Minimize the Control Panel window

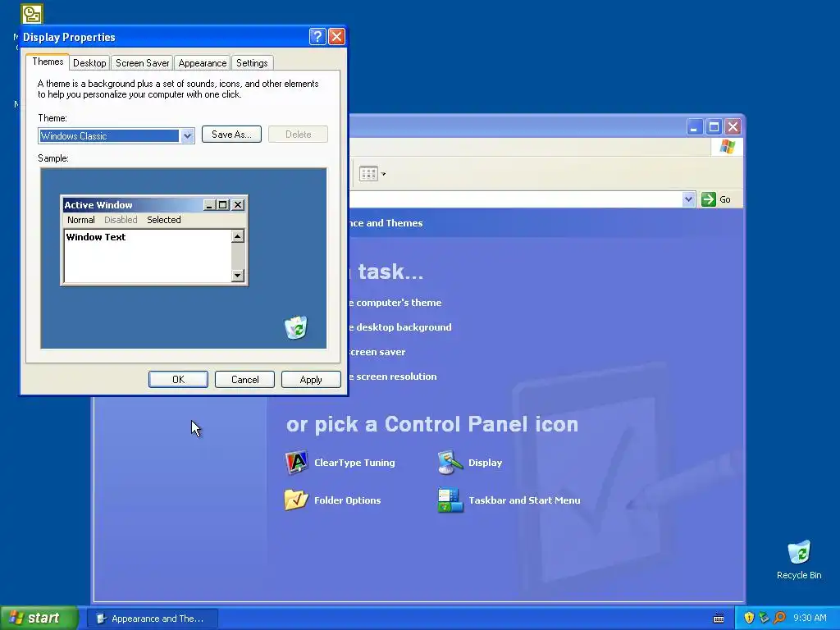[695, 127]
